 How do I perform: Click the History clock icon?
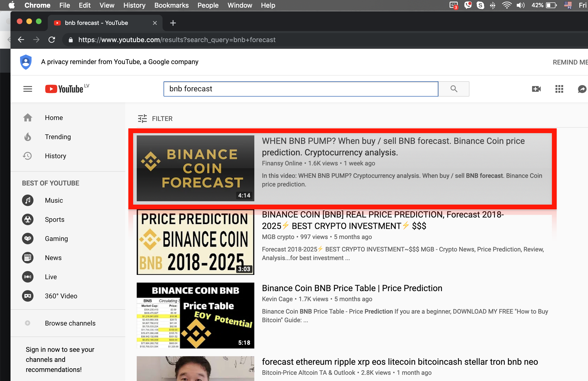pyautogui.click(x=27, y=156)
